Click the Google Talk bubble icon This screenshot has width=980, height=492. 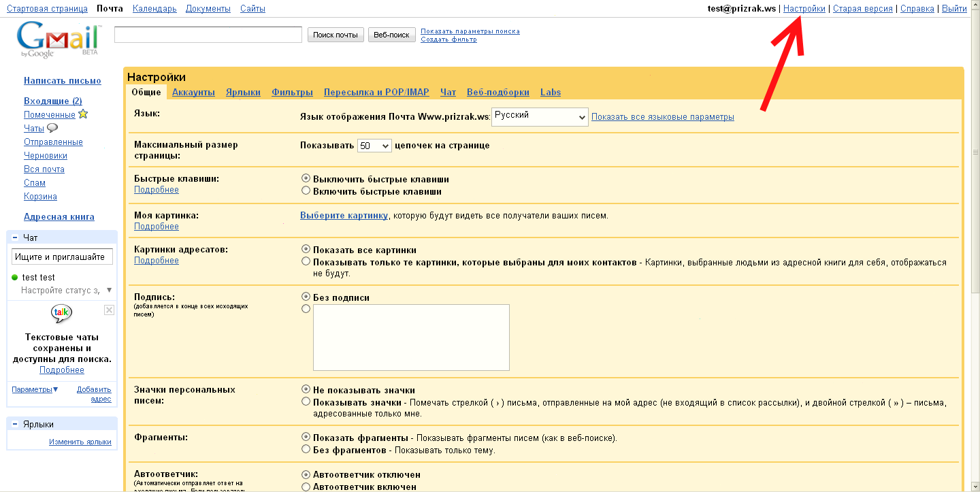(x=62, y=314)
